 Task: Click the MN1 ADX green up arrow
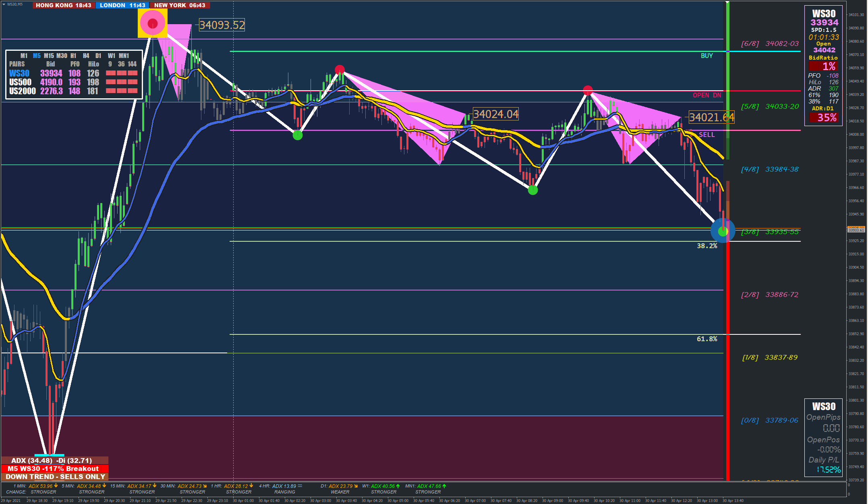[x=444, y=486]
